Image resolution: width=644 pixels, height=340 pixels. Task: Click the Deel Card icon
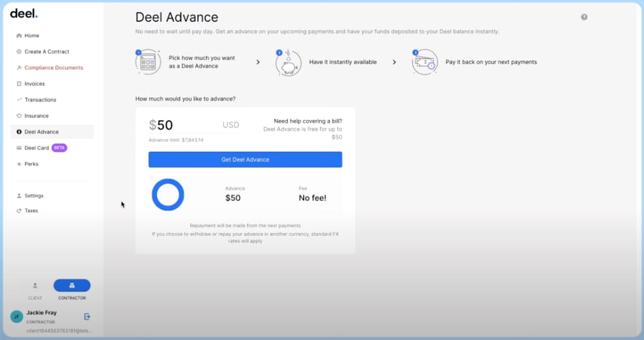(19, 148)
